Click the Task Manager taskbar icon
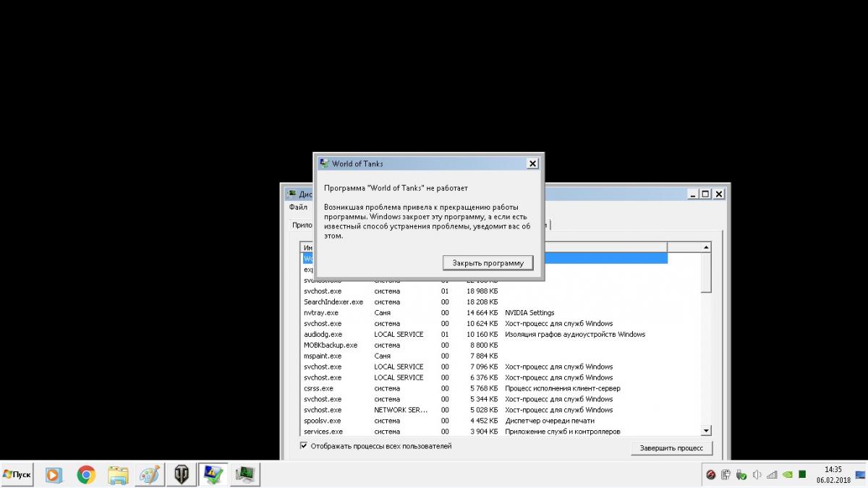This screenshot has width=868, height=488. (246, 474)
